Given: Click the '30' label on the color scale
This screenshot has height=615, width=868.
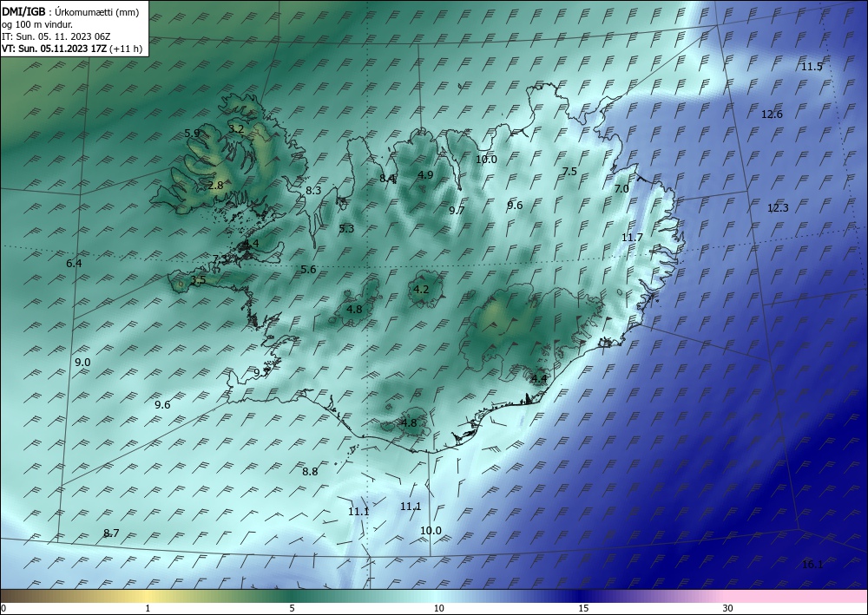Looking at the screenshot, I should tap(728, 608).
